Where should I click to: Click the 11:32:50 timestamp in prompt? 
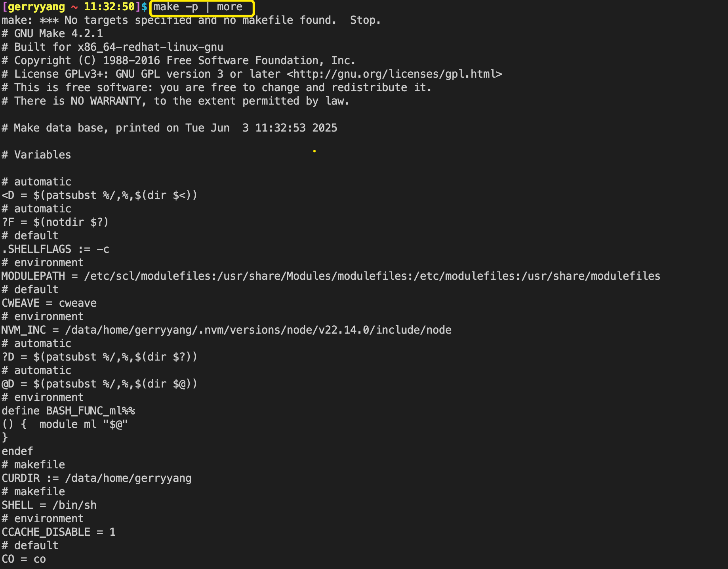(x=109, y=7)
